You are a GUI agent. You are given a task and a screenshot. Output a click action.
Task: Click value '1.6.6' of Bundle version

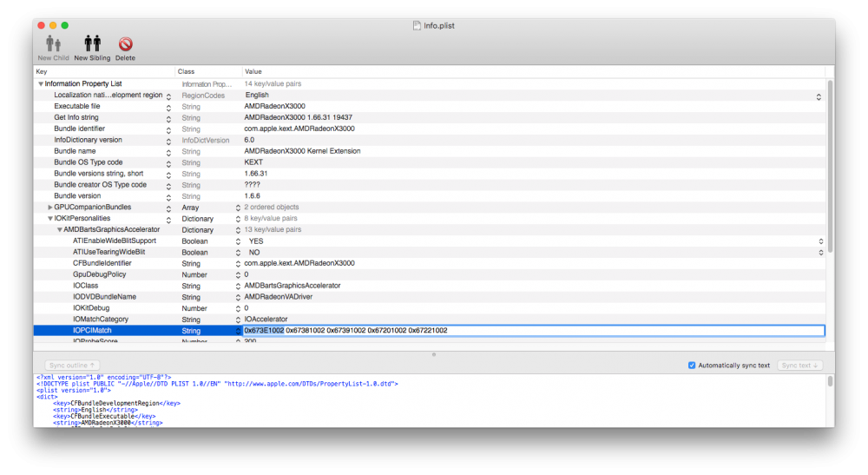coord(252,196)
